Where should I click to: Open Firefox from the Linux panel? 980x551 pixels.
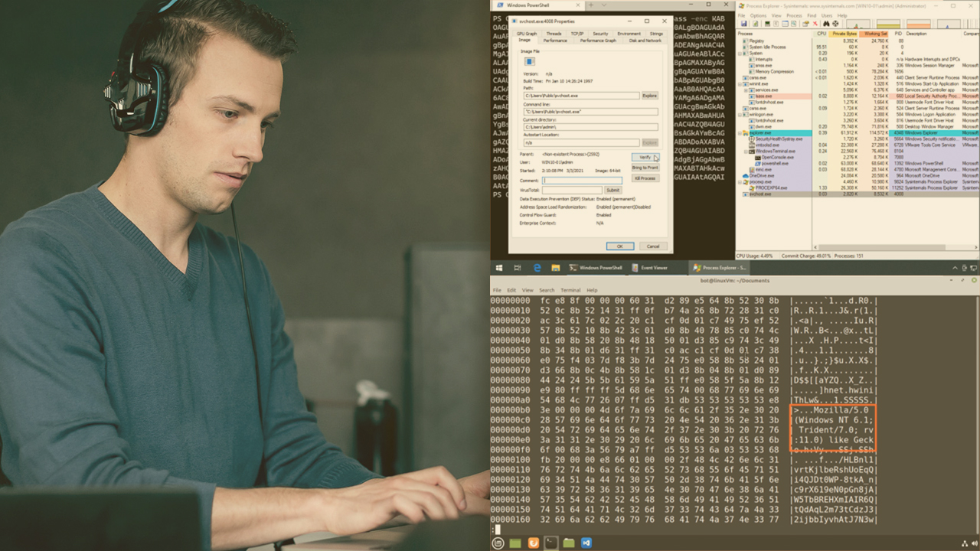point(533,543)
